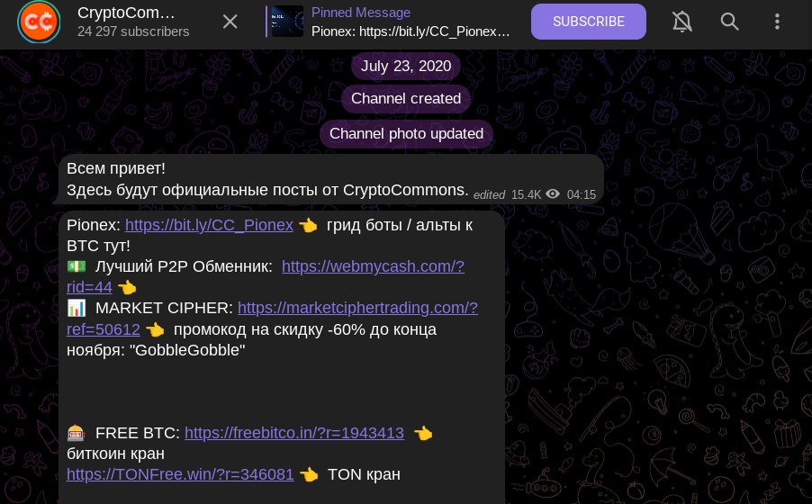Screen dimensions: 812x504
Task: Open the webmycash.com P2P exchange link
Action: click(373, 266)
